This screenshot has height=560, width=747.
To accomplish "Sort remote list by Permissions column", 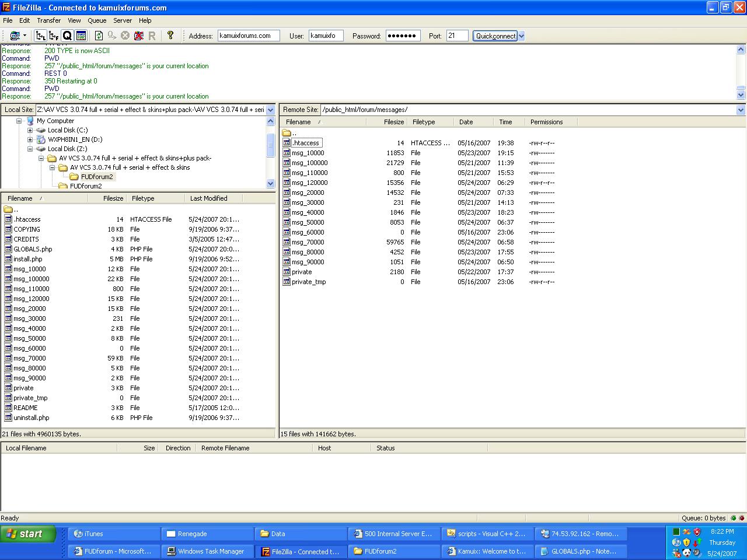I will [552, 122].
